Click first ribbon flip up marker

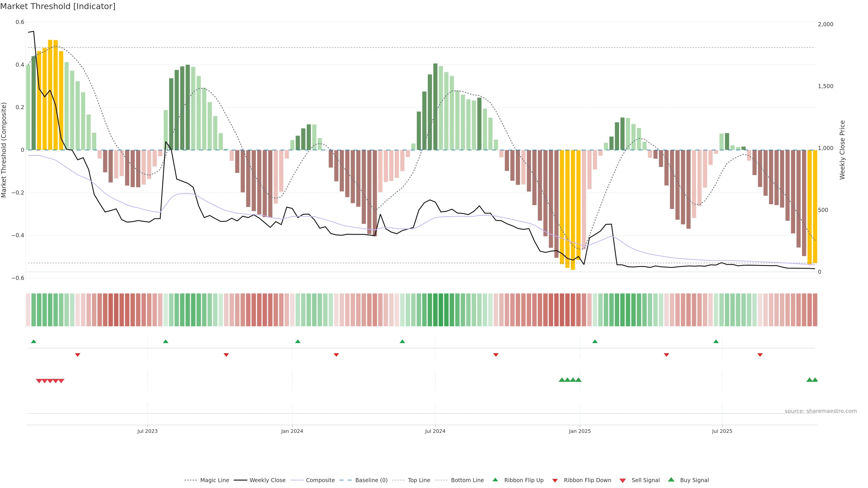click(x=34, y=342)
